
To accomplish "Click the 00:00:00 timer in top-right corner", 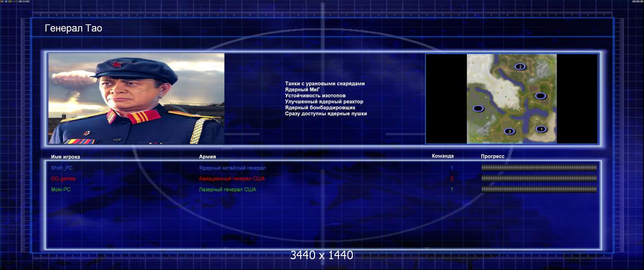I will point(638,1).
